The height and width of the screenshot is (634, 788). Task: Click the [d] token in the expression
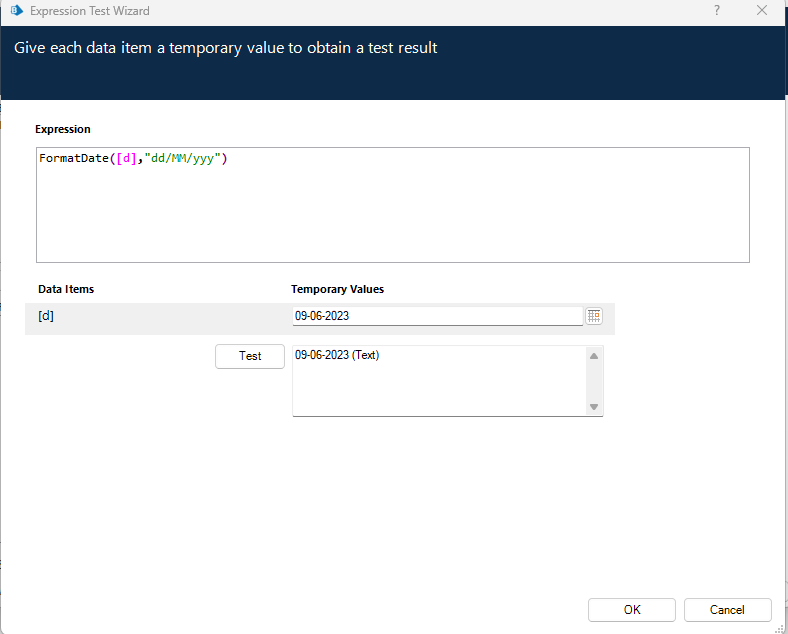point(127,159)
